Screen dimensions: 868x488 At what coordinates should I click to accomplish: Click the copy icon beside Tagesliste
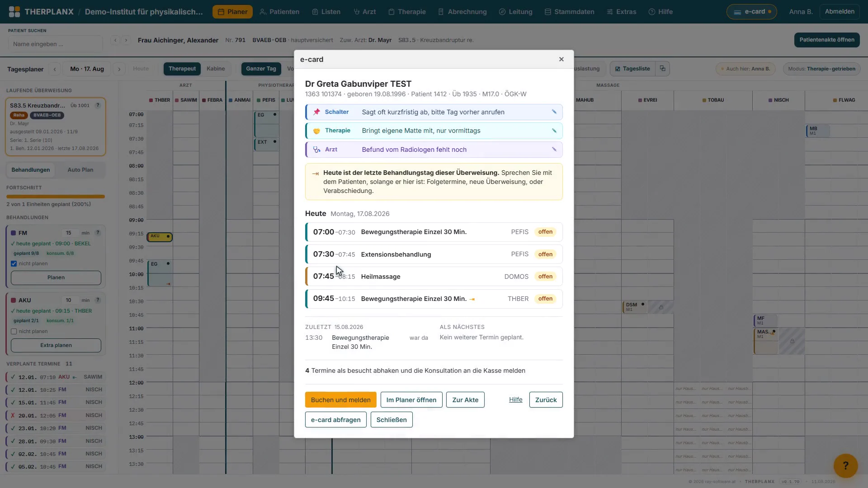point(662,69)
